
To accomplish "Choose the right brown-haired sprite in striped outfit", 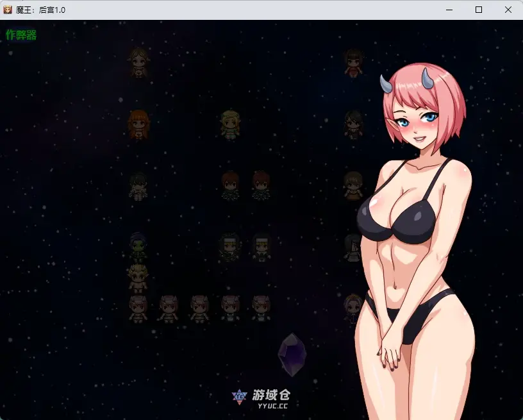I will tap(261, 186).
